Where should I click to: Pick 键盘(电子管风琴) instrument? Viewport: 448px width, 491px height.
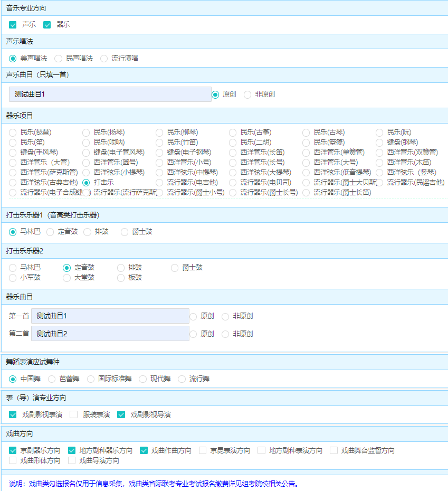pyautogui.click(x=86, y=153)
